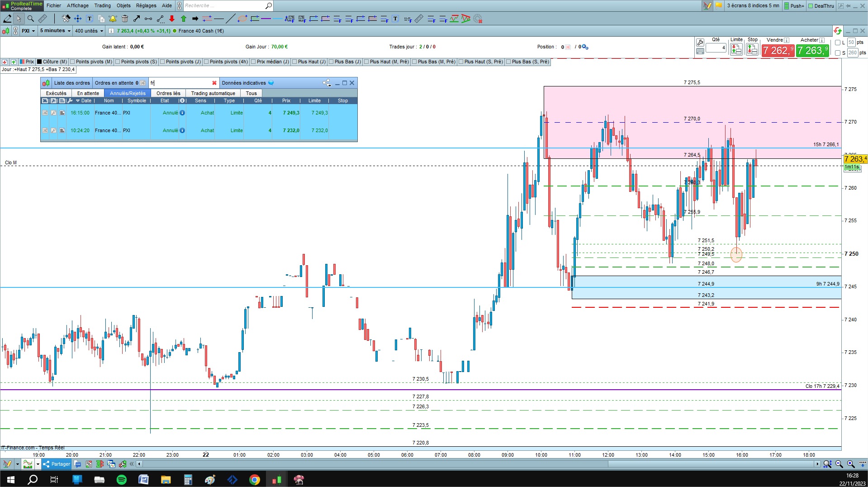Toggle the Points pivots (M) checkbox

[72, 62]
